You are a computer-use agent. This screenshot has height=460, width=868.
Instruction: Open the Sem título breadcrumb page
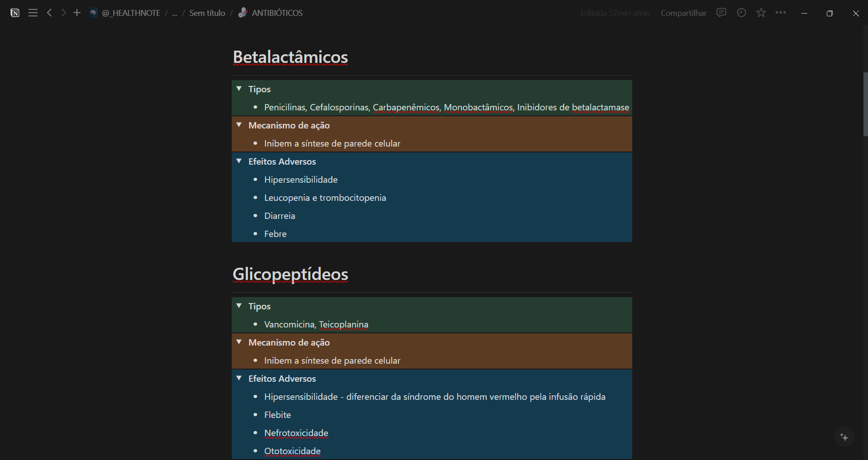(x=207, y=13)
